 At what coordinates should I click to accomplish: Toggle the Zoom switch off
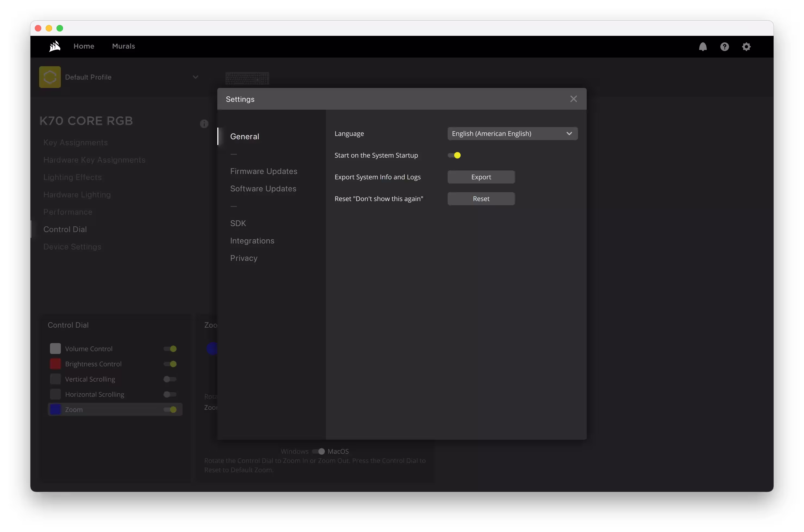click(x=170, y=410)
